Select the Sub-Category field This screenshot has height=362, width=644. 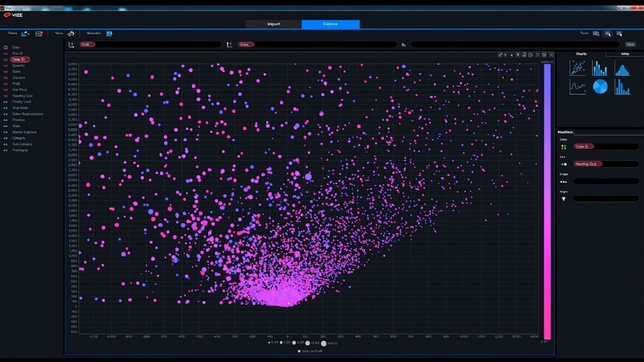(22, 144)
